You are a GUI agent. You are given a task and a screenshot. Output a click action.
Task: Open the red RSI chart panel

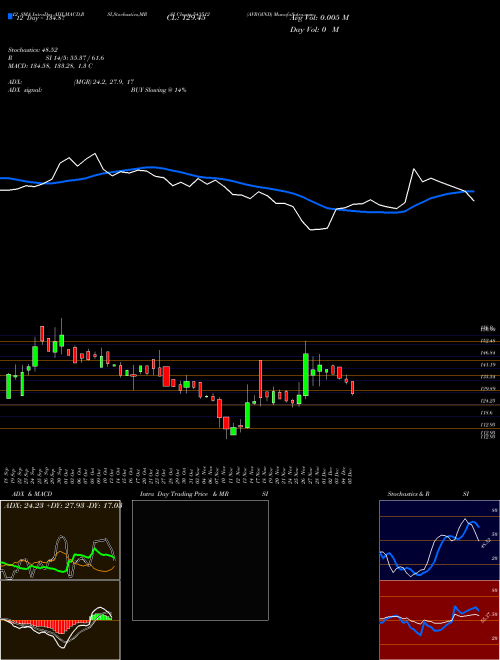pos(439,620)
